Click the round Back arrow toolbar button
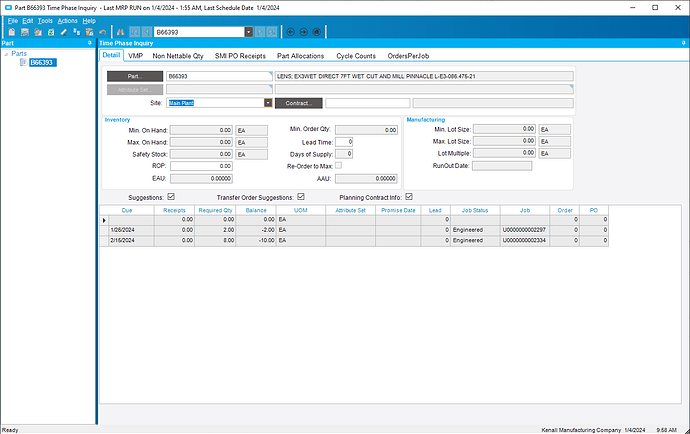This screenshot has width=690, height=434. [291, 32]
